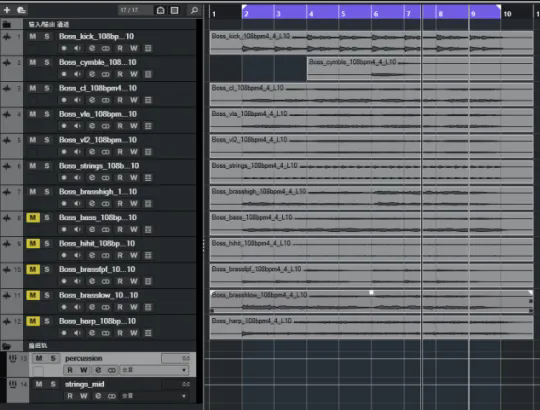This screenshot has height=410, width=540.
Task: Open lanes icon on Boss_strings track
Action: (148, 178)
